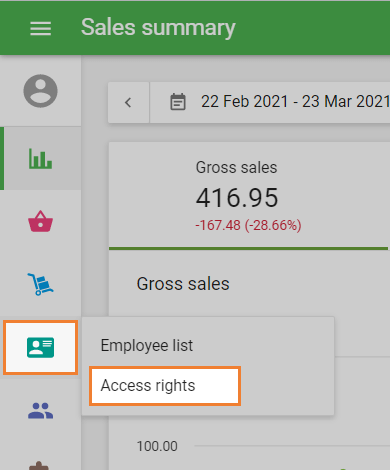Open the Items basket icon

pyautogui.click(x=40, y=221)
